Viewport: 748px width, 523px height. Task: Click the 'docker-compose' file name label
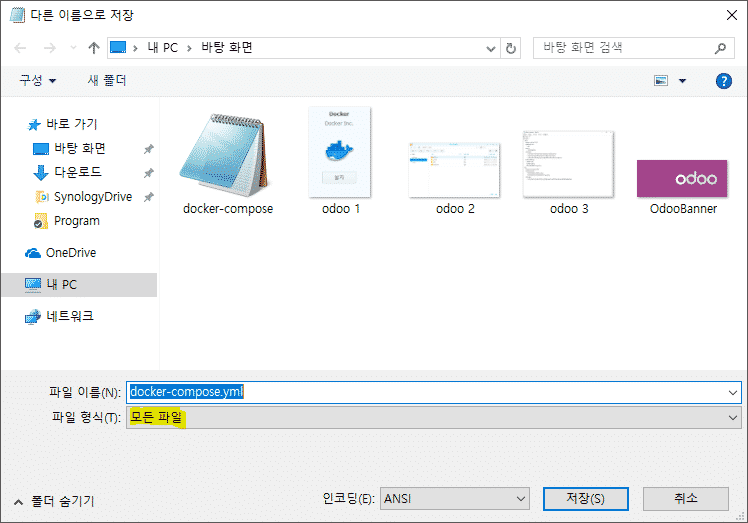(228, 209)
